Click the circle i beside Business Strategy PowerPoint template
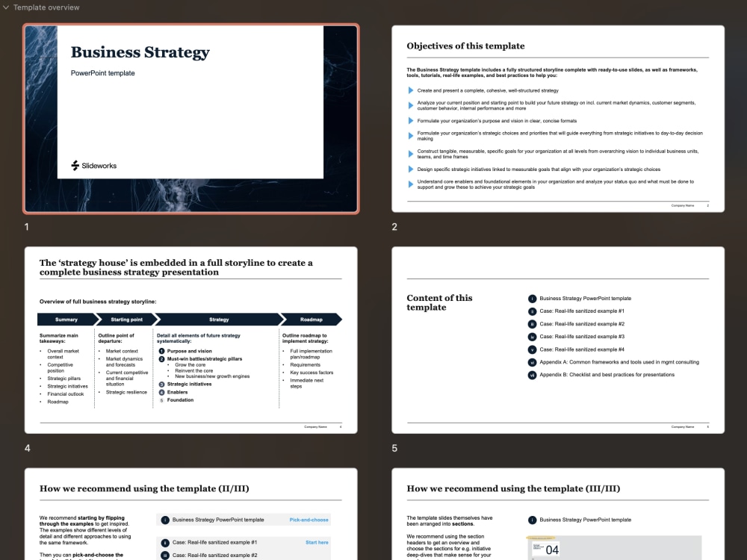The width and height of the screenshot is (747, 560). click(532, 299)
